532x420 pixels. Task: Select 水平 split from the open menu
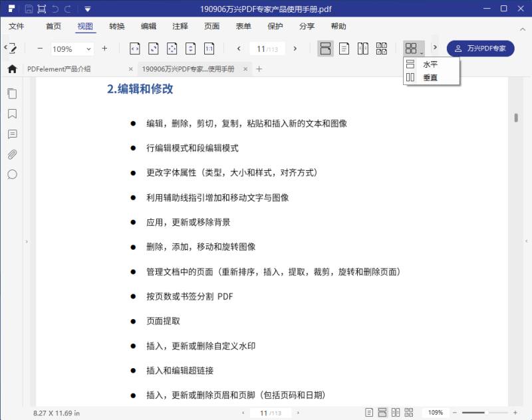click(431, 64)
